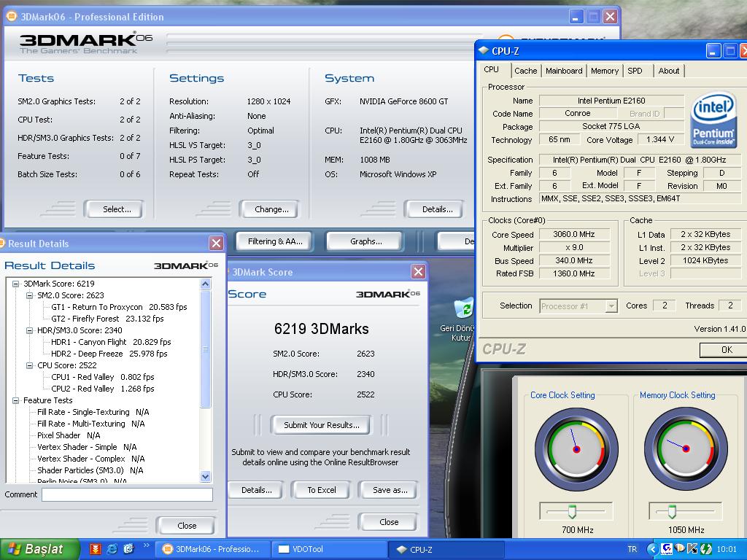Screen dimensions: 747x560
Task: Click the green tray icon beside the clock
Action: pyautogui.click(x=705, y=549)
